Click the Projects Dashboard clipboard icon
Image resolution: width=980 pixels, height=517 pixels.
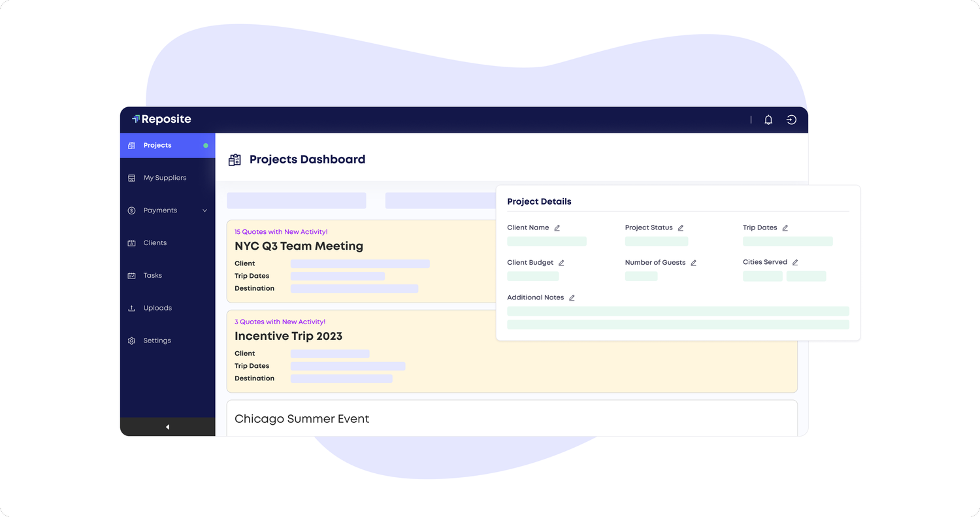(x=234, y=159)
